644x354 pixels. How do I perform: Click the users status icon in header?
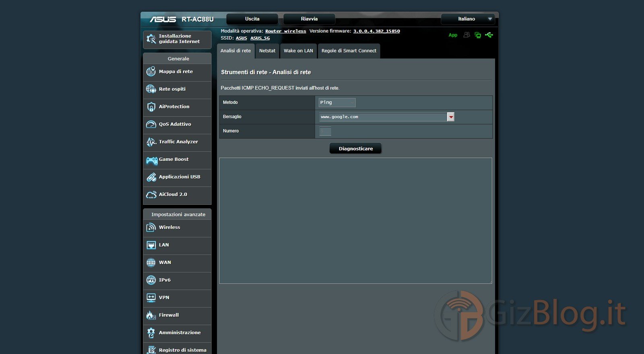[466, 35]
